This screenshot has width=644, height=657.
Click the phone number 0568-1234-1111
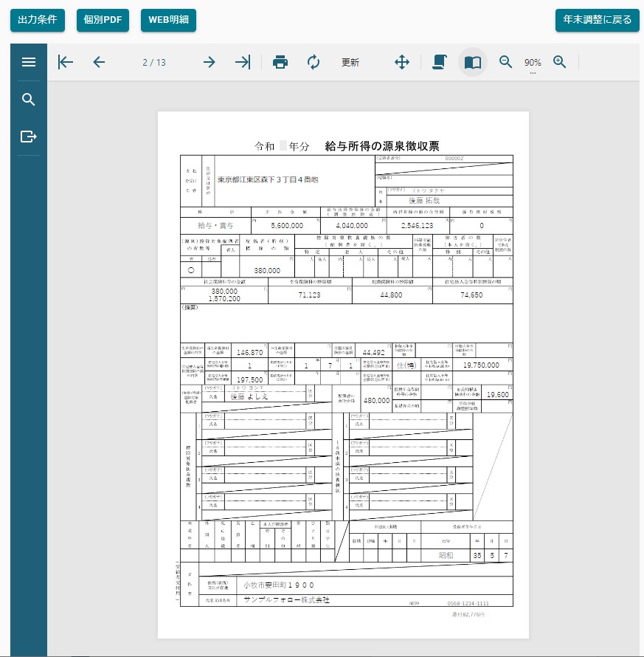468,603
